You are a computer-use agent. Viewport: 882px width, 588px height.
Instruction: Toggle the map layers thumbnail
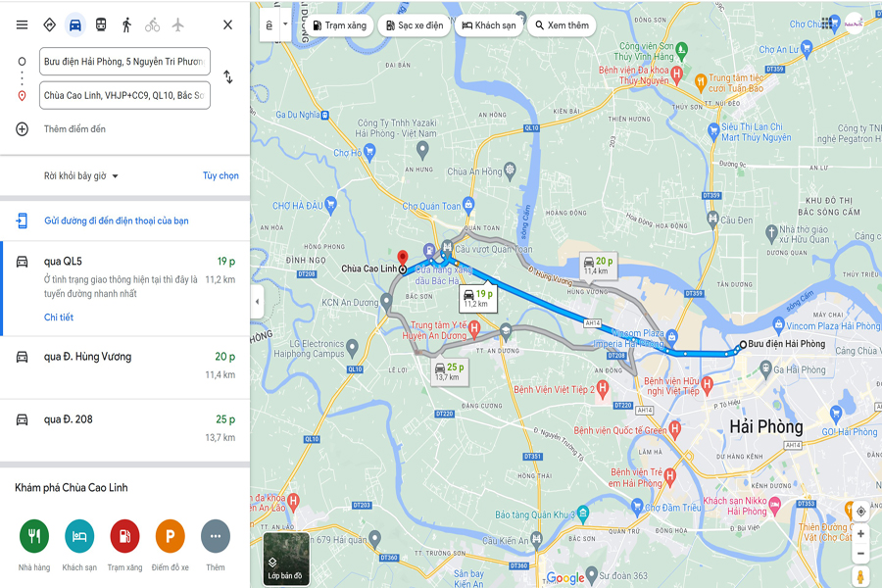coord(286,559)
